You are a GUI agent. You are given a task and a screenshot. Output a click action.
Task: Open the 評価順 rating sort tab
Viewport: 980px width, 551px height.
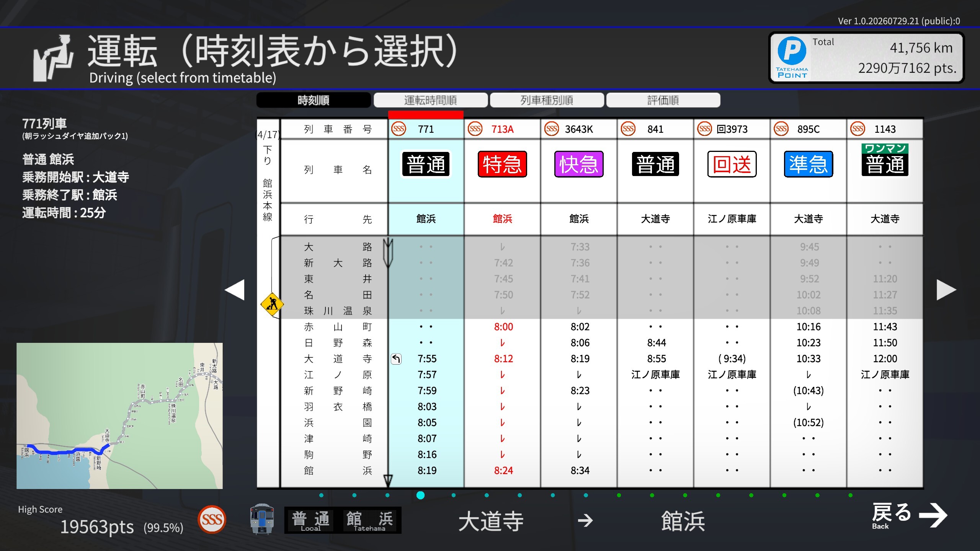coord(663,100)
